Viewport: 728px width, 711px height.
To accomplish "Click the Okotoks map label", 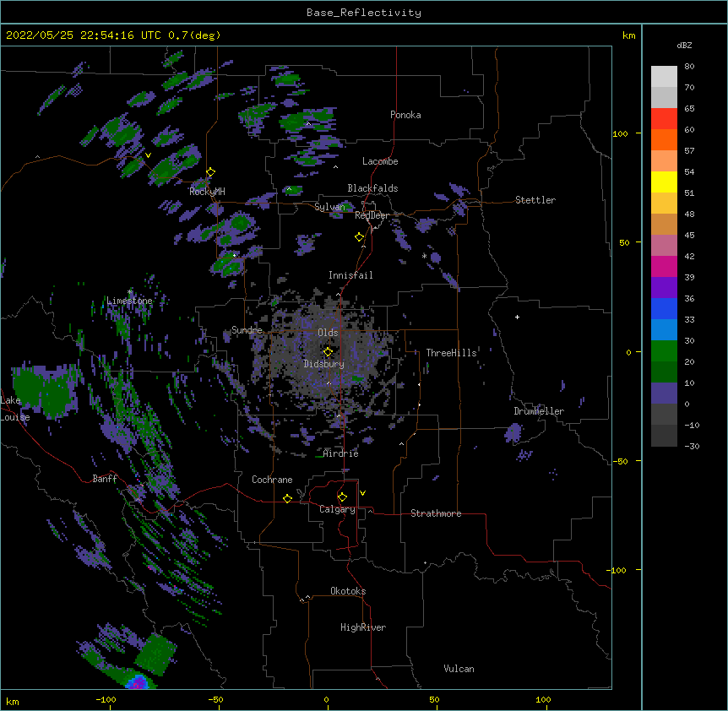I will pyautogui.click(x=348, y=591).
